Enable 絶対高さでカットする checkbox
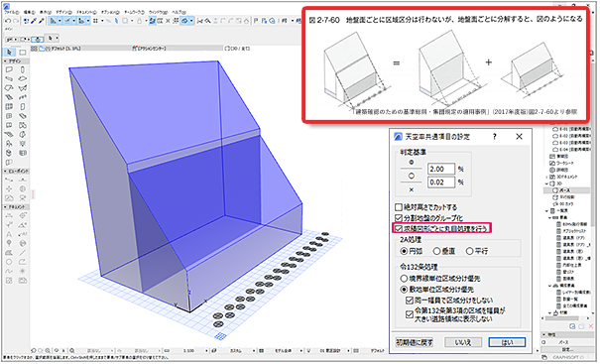 399,207
